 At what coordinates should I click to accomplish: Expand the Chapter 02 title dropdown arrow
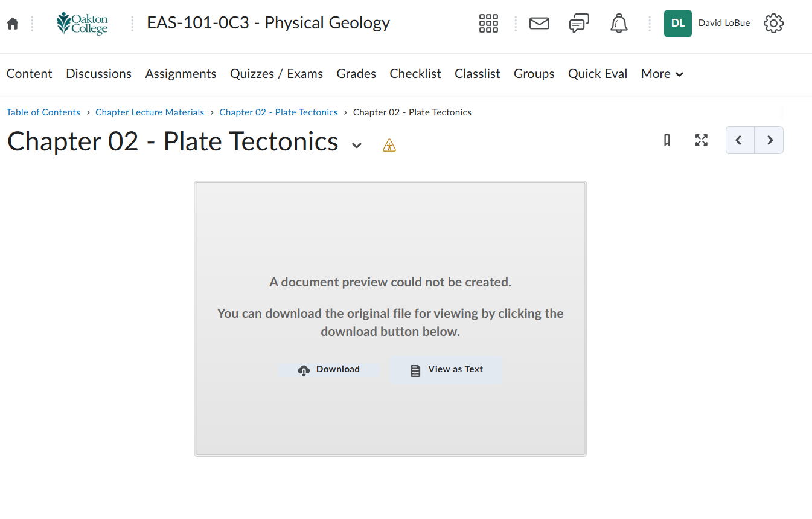(357, 145)
